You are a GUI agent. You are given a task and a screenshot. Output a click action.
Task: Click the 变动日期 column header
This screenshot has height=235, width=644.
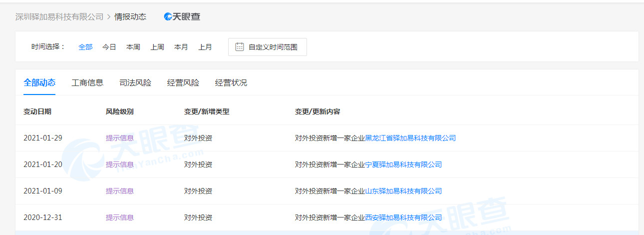37,111
